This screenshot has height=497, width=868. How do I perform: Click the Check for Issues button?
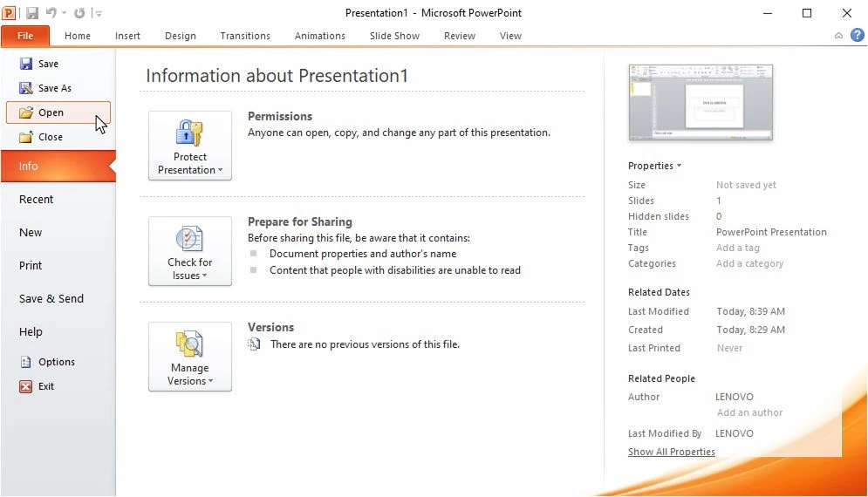click(x=190, y=251)
